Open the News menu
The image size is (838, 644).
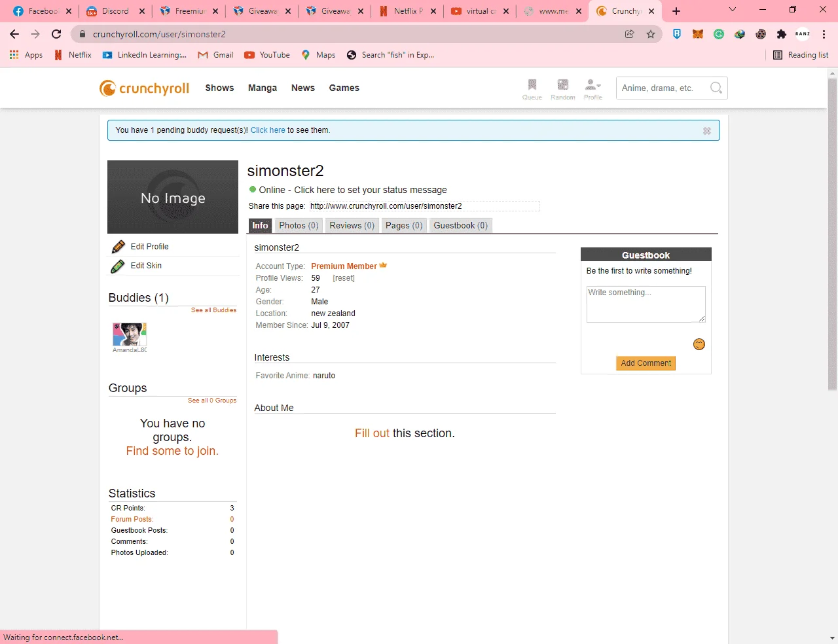coord(303,88)
